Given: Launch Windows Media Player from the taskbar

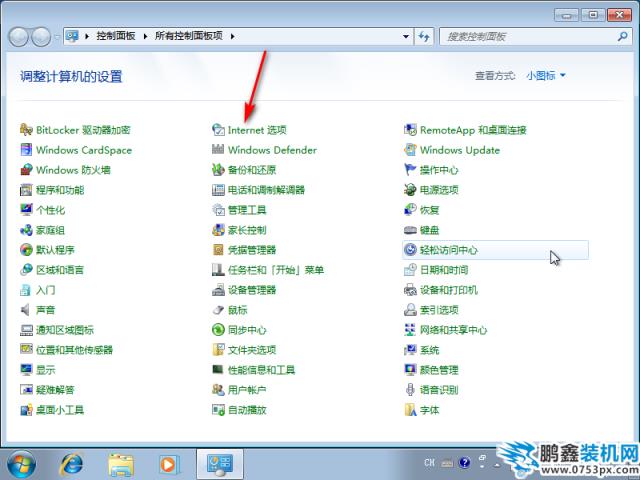Looking at the screenshot, I should 168,464.
